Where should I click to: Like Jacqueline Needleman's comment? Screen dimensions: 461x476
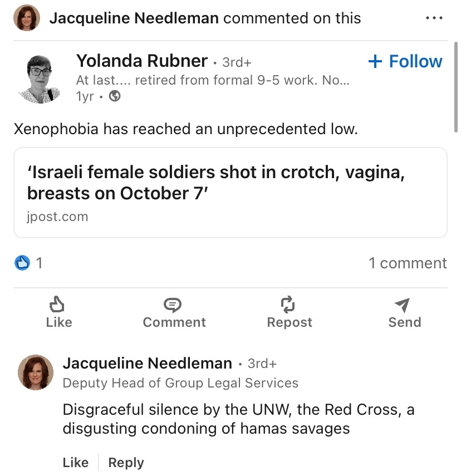(76, 463)
